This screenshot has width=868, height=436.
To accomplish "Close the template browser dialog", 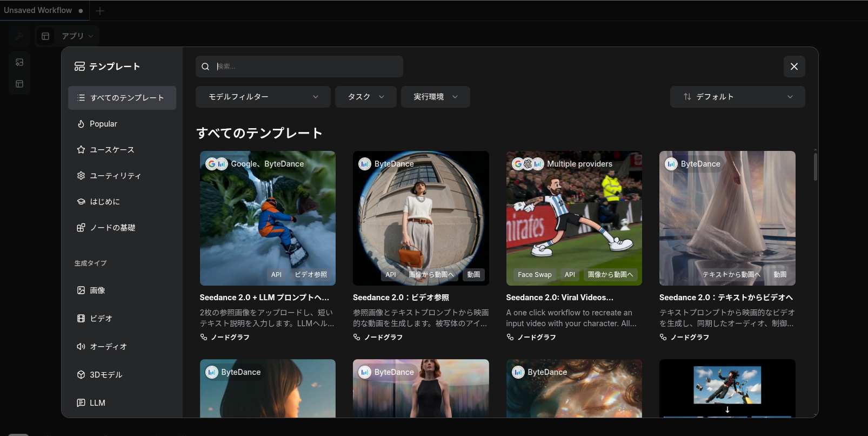I will tap(794, 67).
